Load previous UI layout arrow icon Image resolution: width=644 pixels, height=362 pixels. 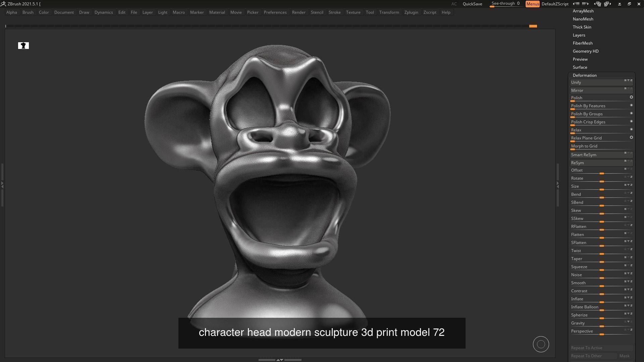[x=597, y=4]
